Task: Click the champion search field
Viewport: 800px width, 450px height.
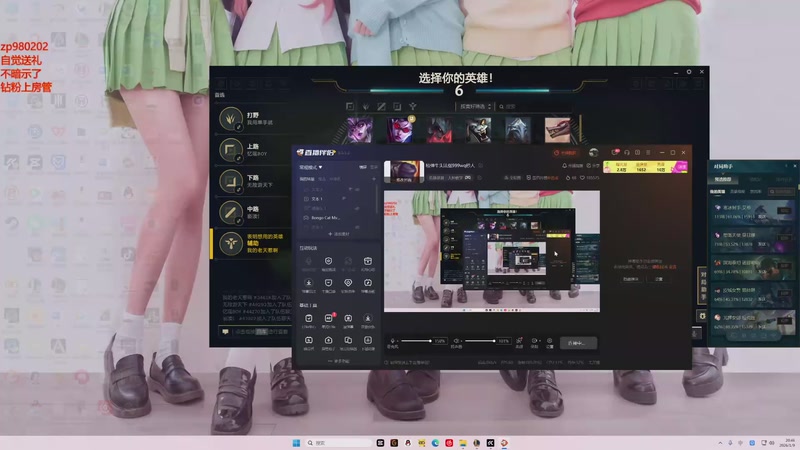Action: [x=533, y=107]
